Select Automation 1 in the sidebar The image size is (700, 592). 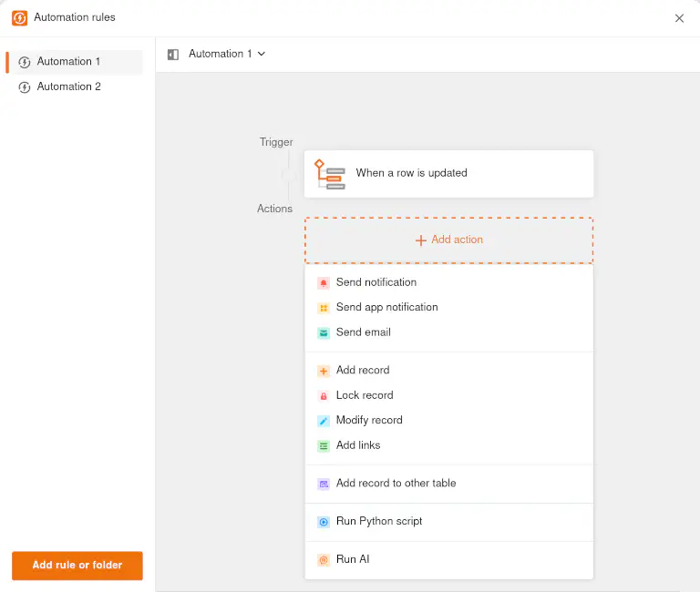(69, 62)
